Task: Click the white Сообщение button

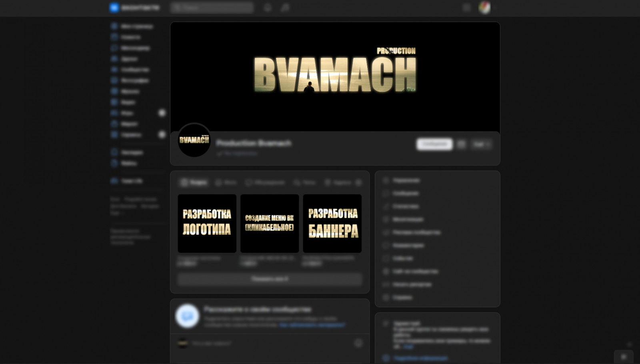Action: [x=434, y=144]
